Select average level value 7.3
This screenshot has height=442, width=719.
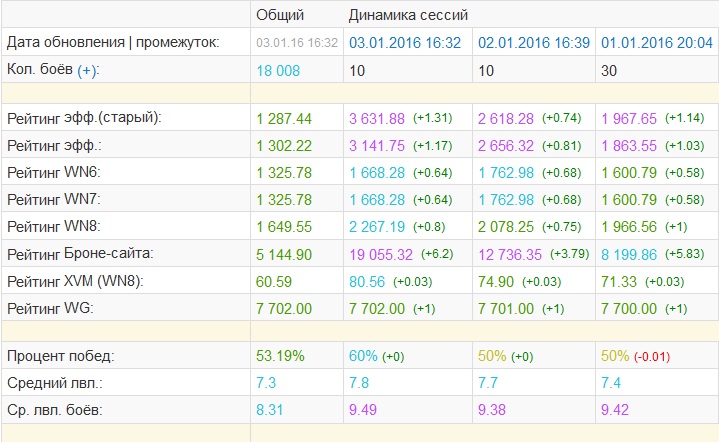(x=266, y=383)
